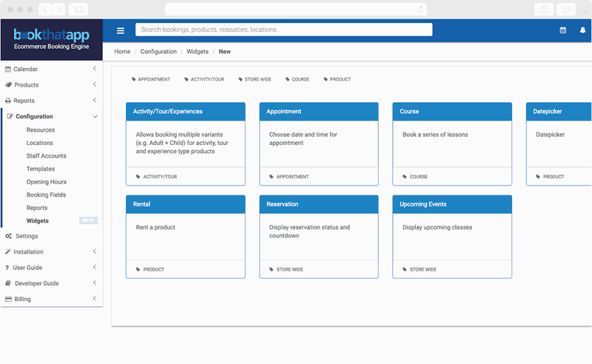The height and width of the screenshot is (364, 592).
Task: Click the Billing credit card icon
Action: click(8, 299)
